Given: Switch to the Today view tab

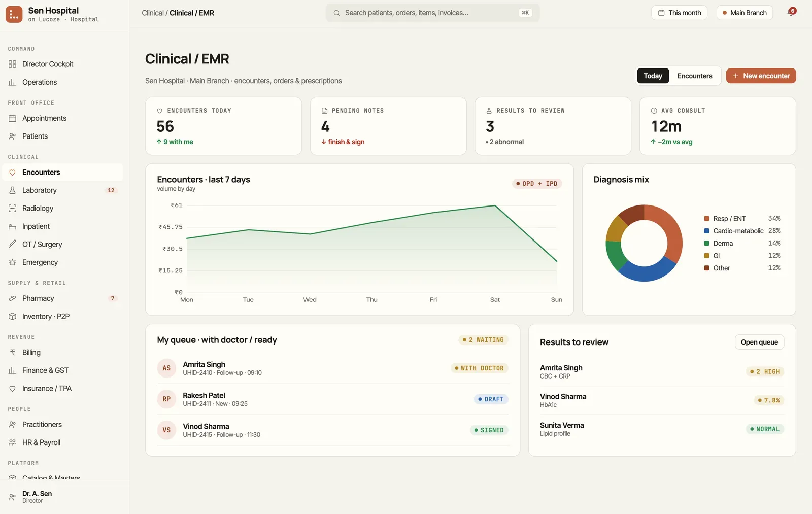Looking at the screenshot, I should pos(653,76).
